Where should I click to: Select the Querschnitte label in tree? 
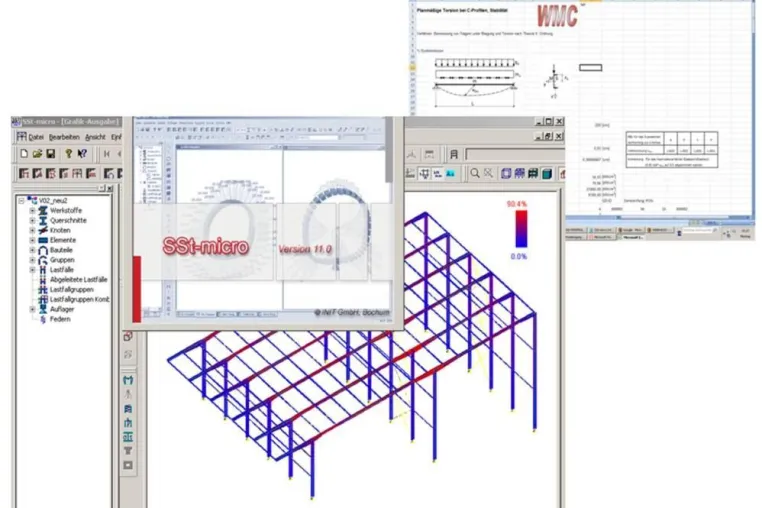(68, 220)
